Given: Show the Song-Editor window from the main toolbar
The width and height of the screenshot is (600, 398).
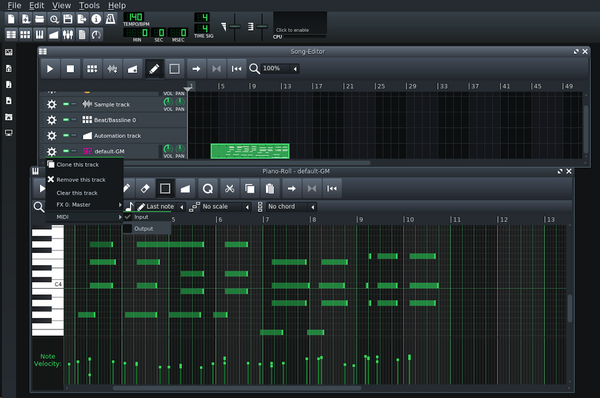Looking at the screenshot, I should [x=11, y=34].
